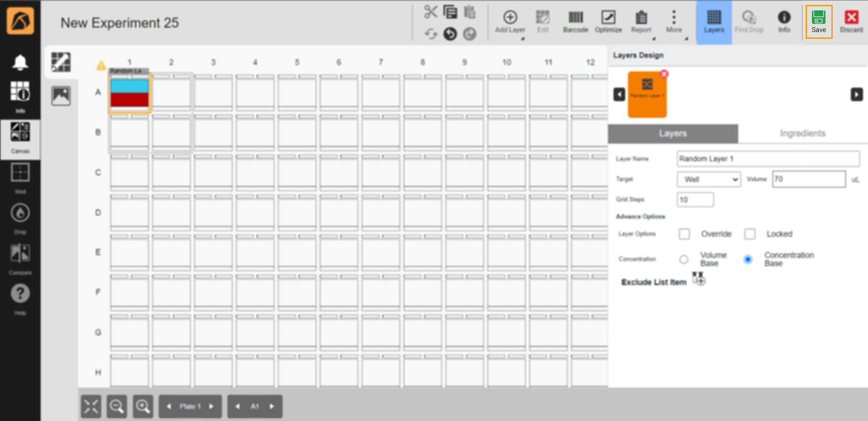Select well A1 with blue and red layer
The image size is (868, 421).
[129, 93]
